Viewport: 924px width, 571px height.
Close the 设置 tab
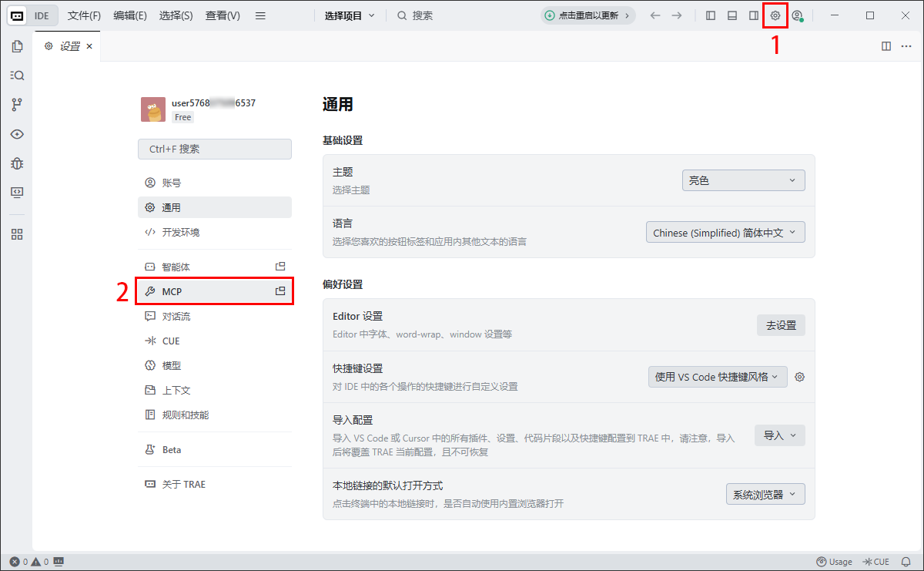[89, 46]
